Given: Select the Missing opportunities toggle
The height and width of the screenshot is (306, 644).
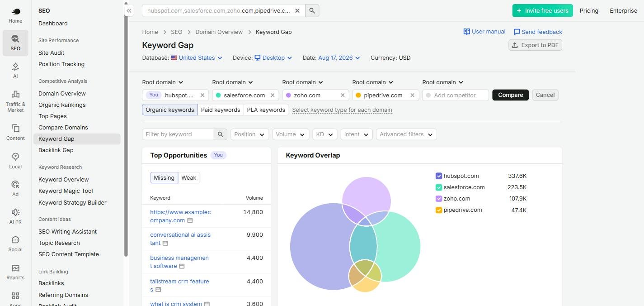Looking at the screenshot, I should (x=164, y=178).
